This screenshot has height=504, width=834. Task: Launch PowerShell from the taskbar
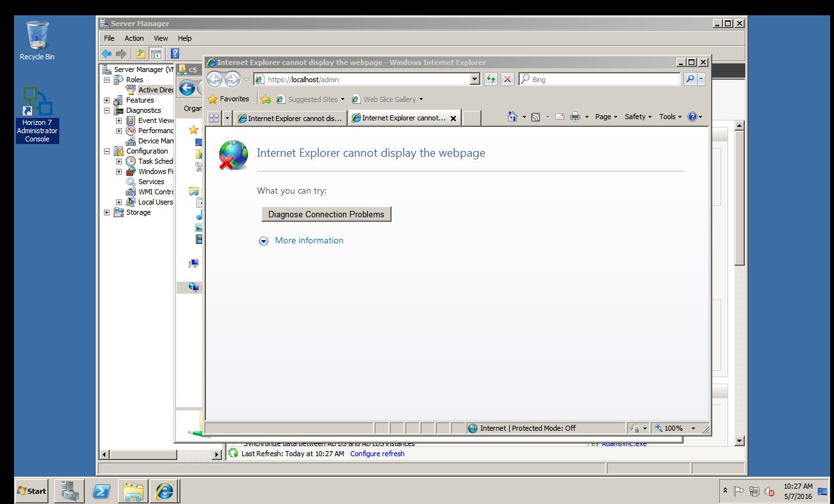tap(102, 491)
